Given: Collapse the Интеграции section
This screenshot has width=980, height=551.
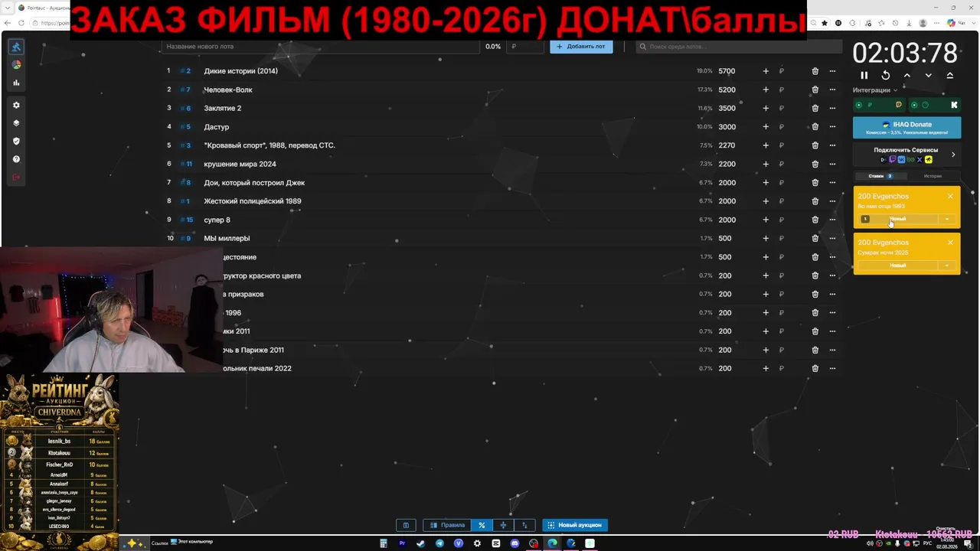Looking at the screenshot, I should pyautogui.click(x=875, y=90).
